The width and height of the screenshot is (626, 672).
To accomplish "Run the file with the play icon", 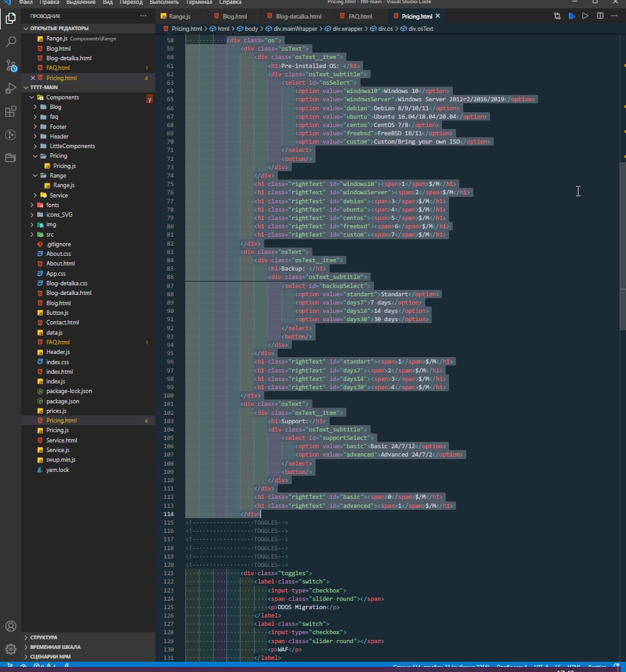I will (x=585, y=16).
